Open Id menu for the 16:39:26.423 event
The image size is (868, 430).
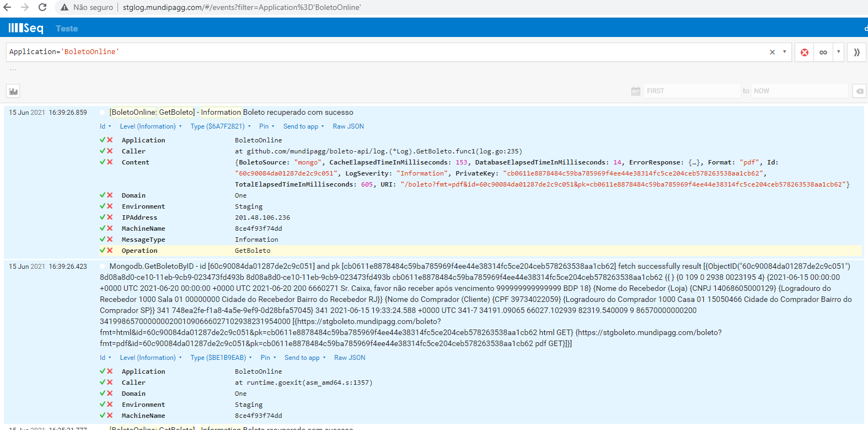pos(105,358)
